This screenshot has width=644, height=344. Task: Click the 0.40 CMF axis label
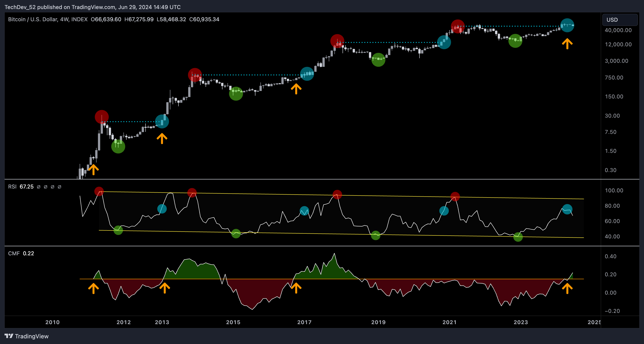click(x=611, y=256)
